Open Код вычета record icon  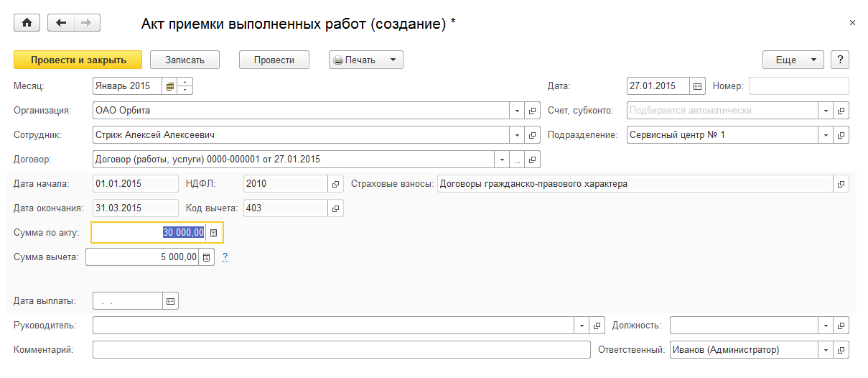(336, 208)
